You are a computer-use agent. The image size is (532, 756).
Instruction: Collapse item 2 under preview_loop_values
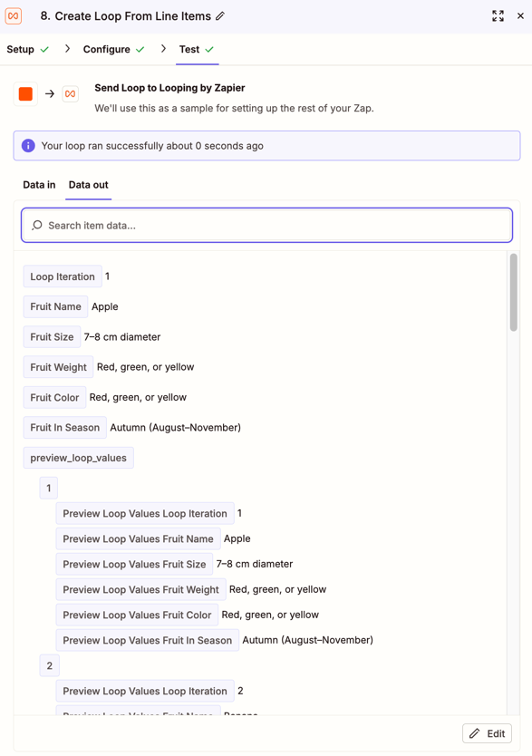pyautogui.click(x=50, y=665)
